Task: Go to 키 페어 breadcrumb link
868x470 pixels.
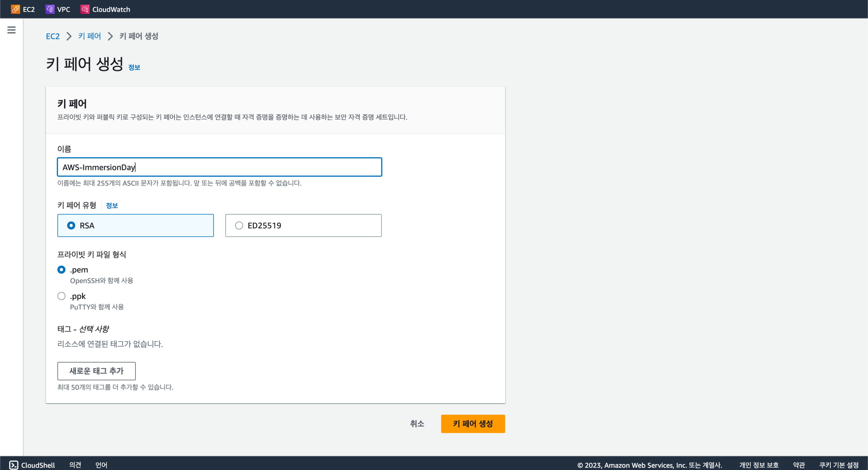Action: click(90, 36)
